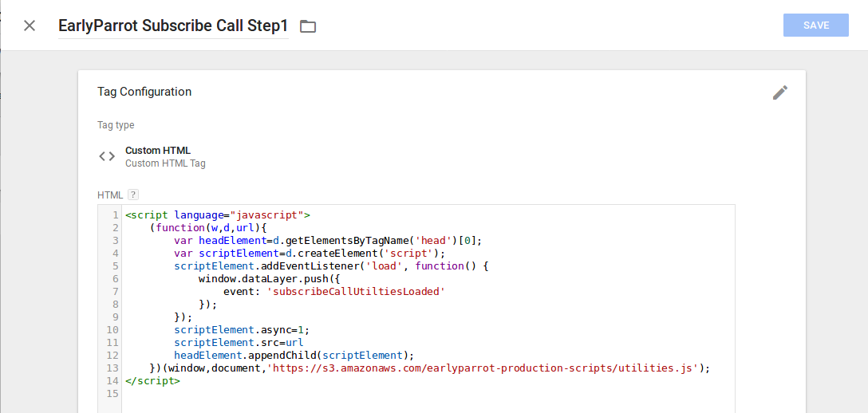This screenshot has width=868, height=413.
Task: Click the scriptElement.async=1; line
Action: tap(242, 329)
